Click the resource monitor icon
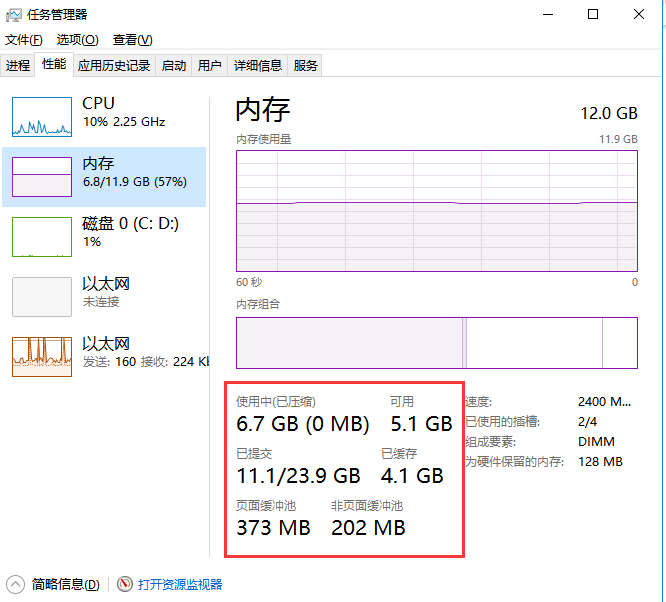The image size is (666, 602). 125,584
